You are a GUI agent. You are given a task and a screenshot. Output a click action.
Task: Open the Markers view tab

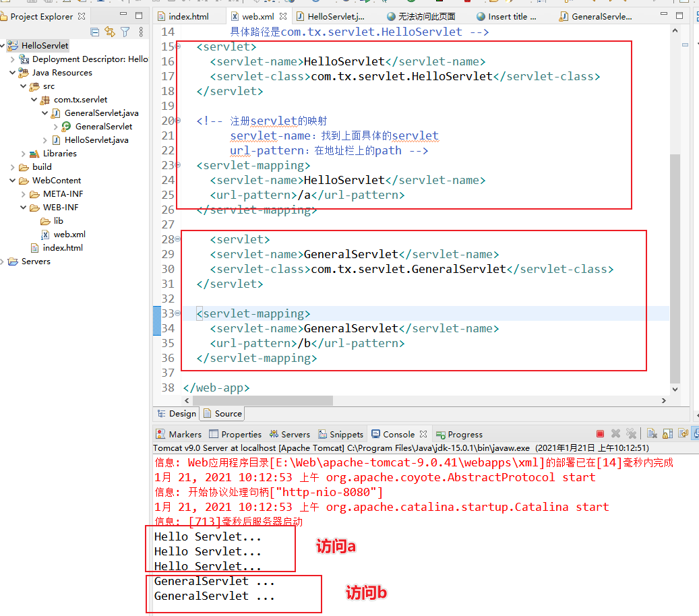(179, 434)
